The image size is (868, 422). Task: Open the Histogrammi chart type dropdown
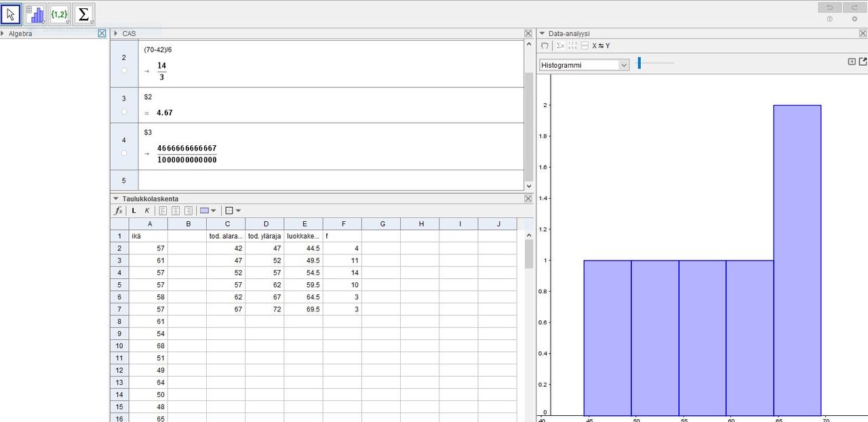pyautogui.click(x=585, y=65)
